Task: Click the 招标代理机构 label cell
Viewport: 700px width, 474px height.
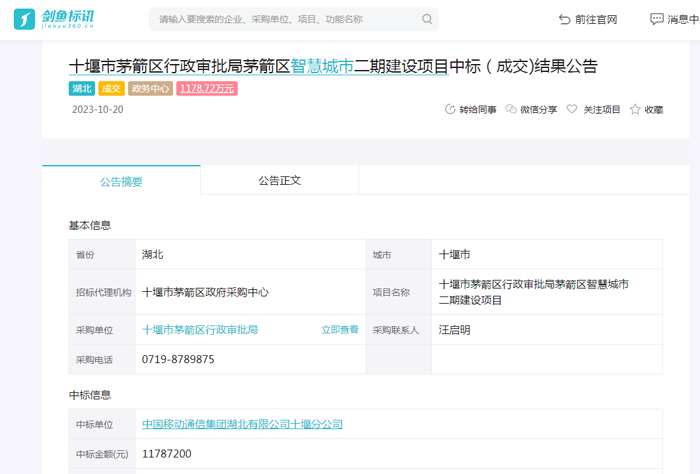Action: click(x=102, y=292)
